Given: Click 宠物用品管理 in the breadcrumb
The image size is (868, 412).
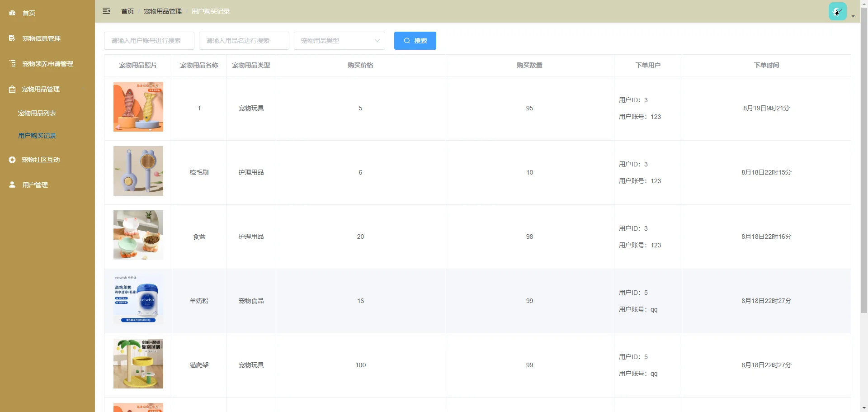Looking at the screenshot, I should click(162, 11).
